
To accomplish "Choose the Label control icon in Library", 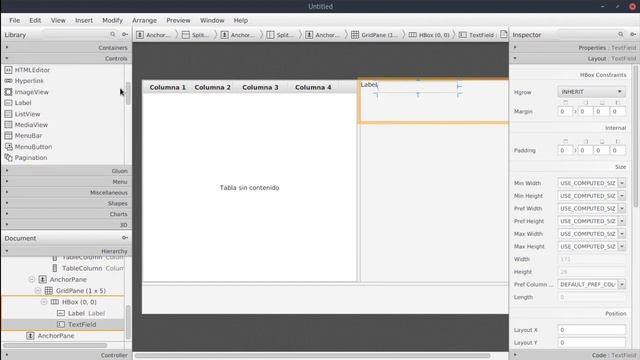I will [x=8, y=103].
